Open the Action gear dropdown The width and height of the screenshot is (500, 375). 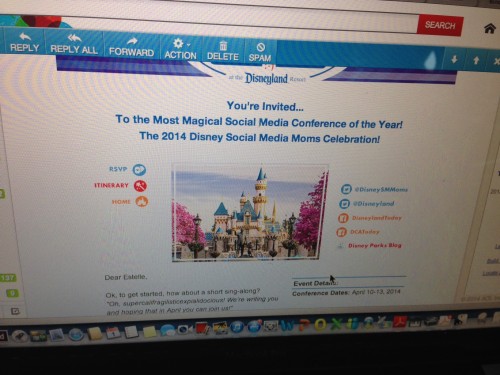click(180, 49)
